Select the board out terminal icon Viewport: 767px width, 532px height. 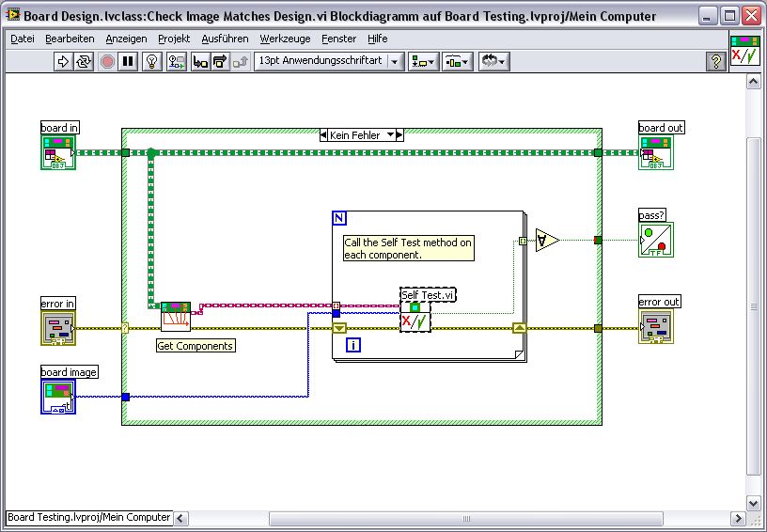[656, 152]
